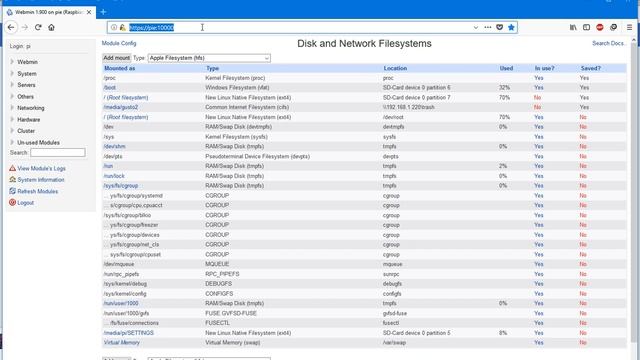This screenshot has width=640, height=360.
Task: Click the red Logout icon
Action: (12, 202)
